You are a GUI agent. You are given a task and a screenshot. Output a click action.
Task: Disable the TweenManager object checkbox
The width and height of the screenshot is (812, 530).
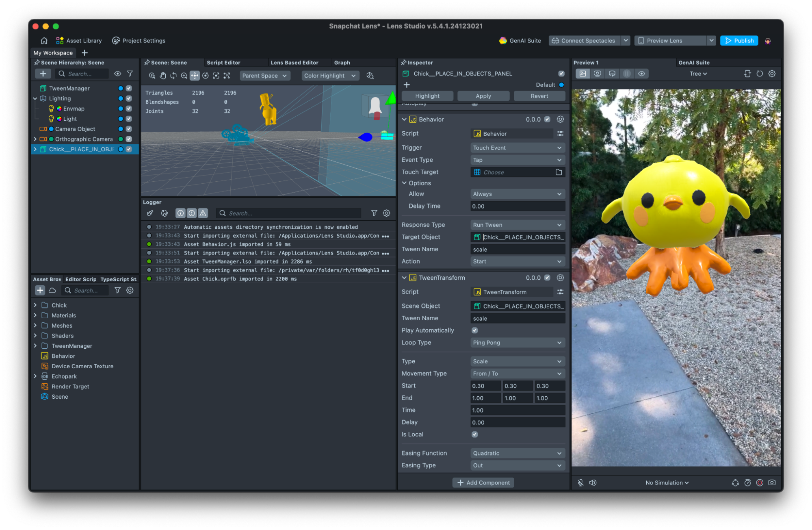129,88
